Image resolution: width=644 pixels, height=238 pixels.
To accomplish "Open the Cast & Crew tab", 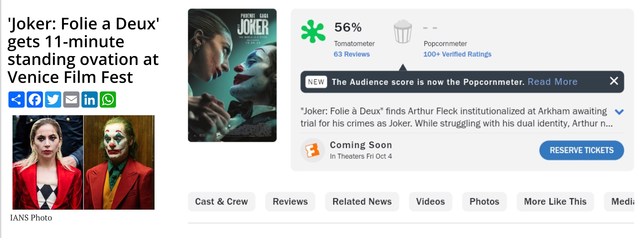I will pos(221,202).
